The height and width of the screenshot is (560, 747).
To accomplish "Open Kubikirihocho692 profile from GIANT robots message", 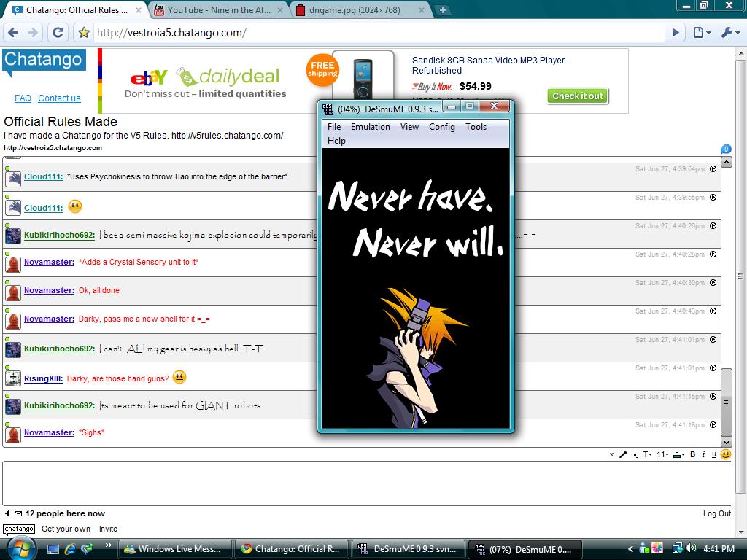I will coord(60,405).
